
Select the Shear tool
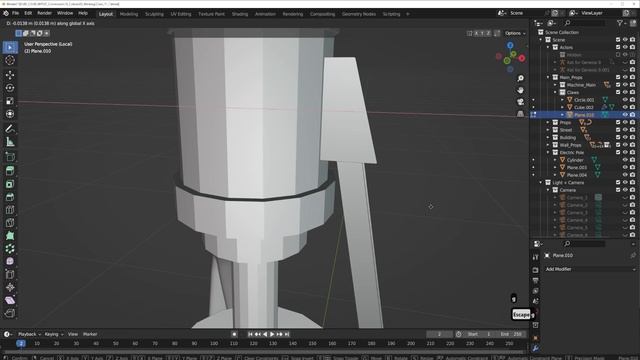point(10,300)
